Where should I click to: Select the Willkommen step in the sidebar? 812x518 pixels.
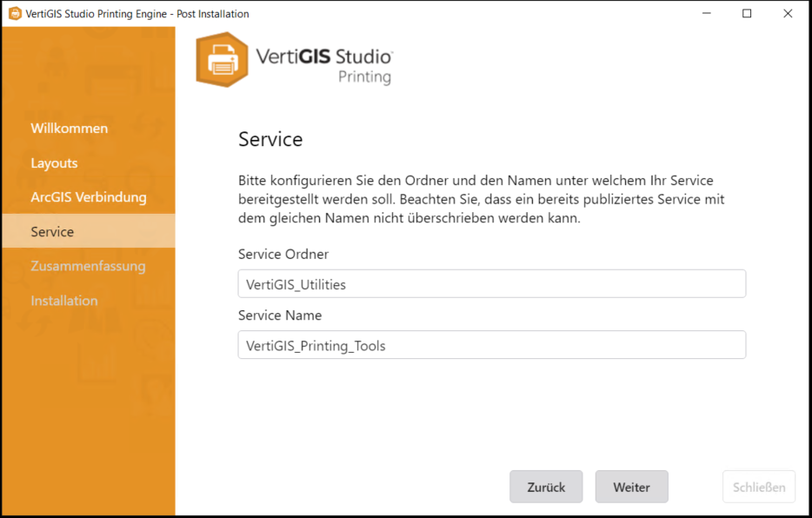(x=70, y=128)
